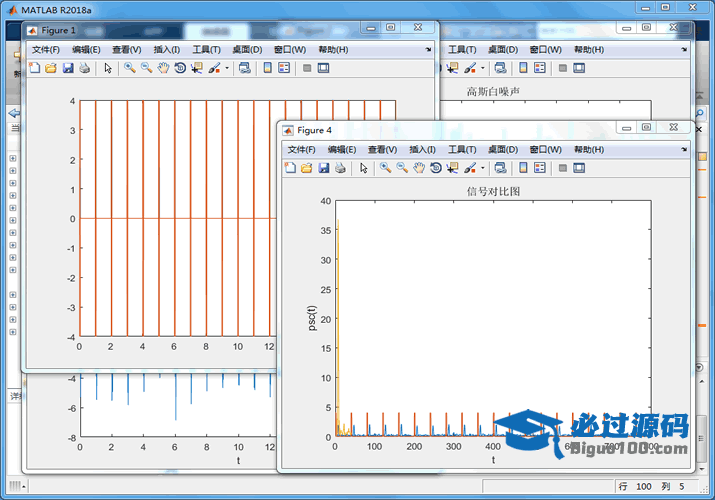715x500 pixels.
Task: Open 窗口(W) menu in Figure 1
Action: tap(290, 50)
